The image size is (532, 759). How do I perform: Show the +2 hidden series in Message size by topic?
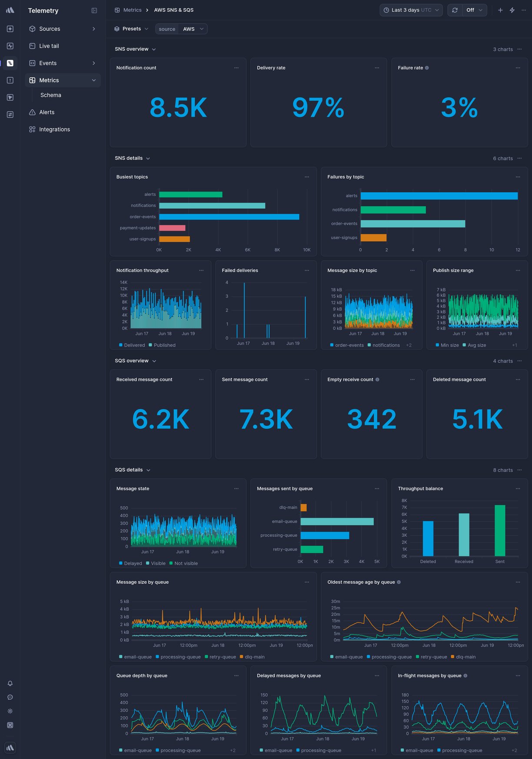point(409,345)
